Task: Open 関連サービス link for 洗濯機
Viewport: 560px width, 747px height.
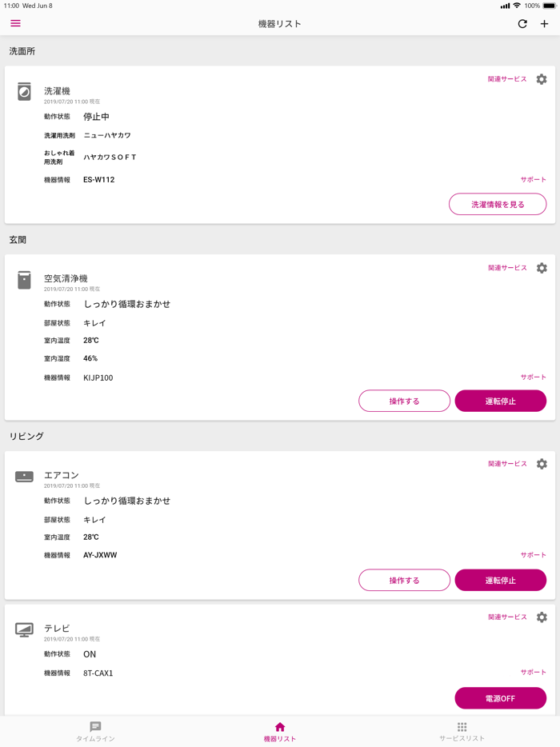Action: 507,79
